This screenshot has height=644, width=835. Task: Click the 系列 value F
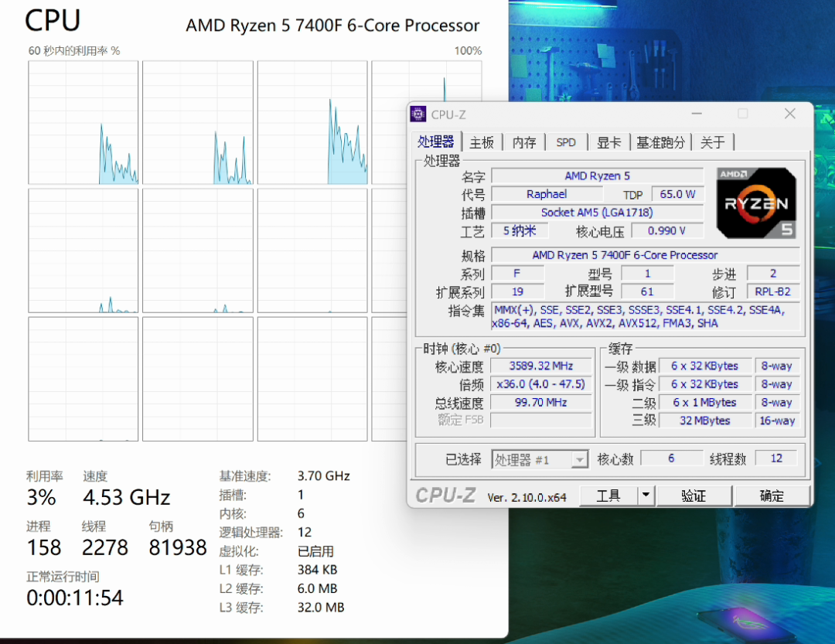pyautogui.click(x=517, y=273)
